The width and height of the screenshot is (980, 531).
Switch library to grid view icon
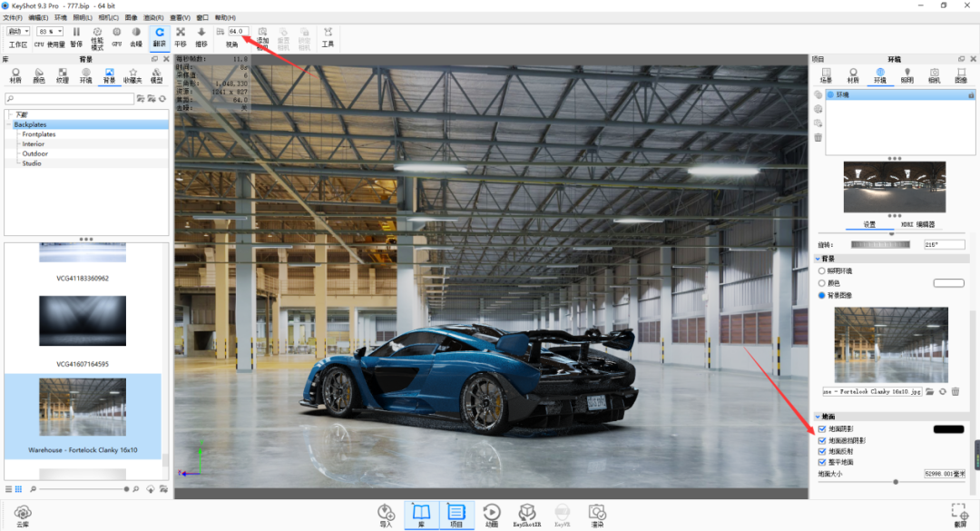(18, 489)
